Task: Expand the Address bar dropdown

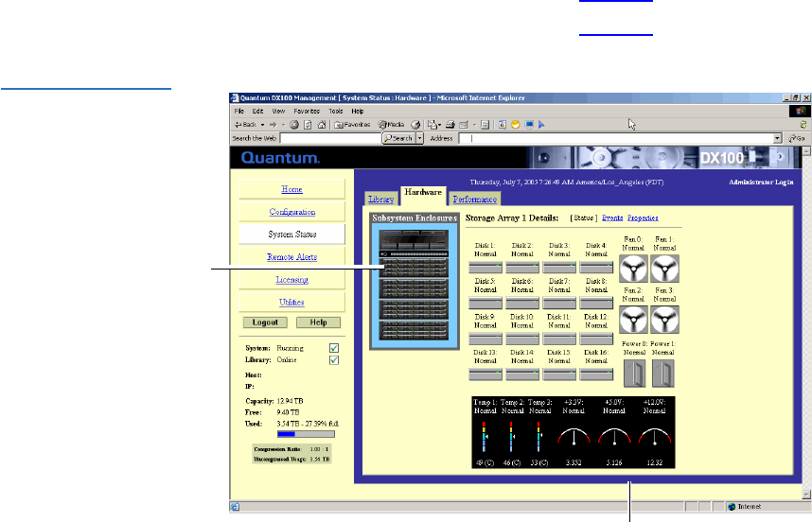Action: 777,139
